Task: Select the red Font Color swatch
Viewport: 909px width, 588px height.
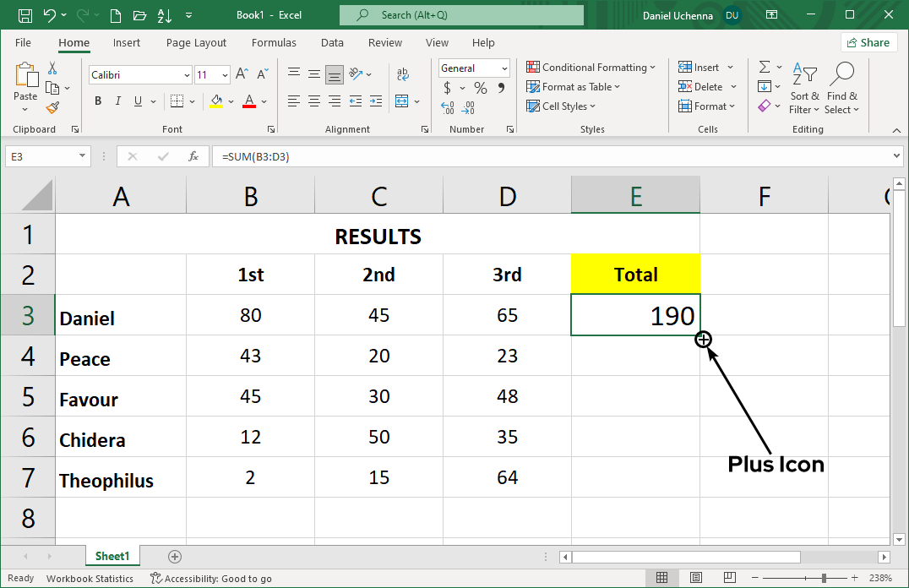Action: 248,101
